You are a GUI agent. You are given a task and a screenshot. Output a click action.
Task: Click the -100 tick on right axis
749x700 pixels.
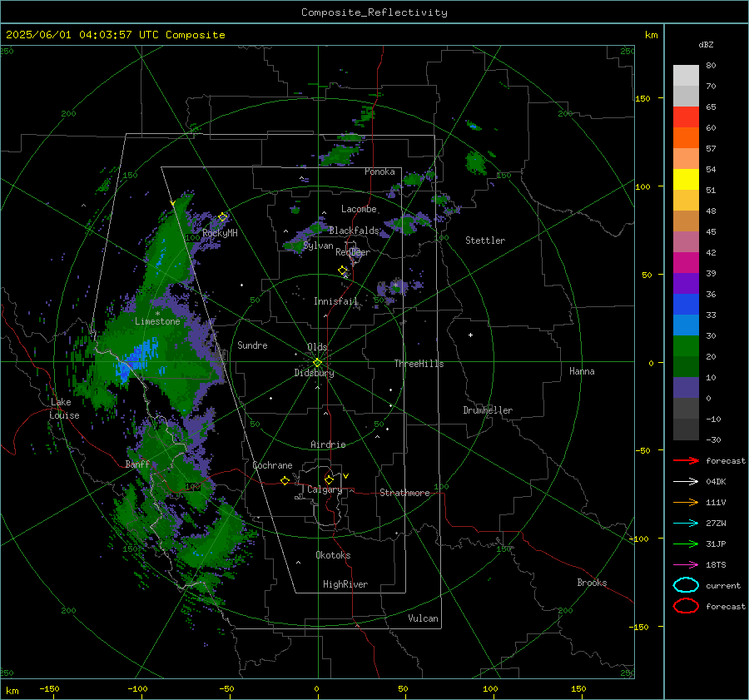638,539
